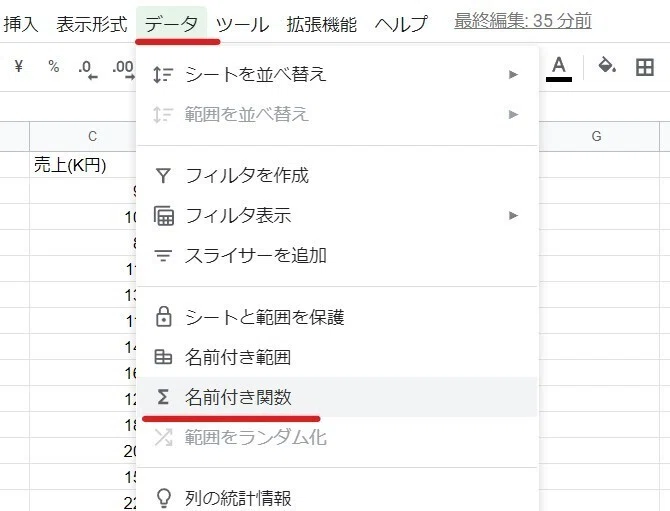Viewport: 670px width, 511px height.
Task: Open the borders grid icon
Action: [x=644, y=68]
